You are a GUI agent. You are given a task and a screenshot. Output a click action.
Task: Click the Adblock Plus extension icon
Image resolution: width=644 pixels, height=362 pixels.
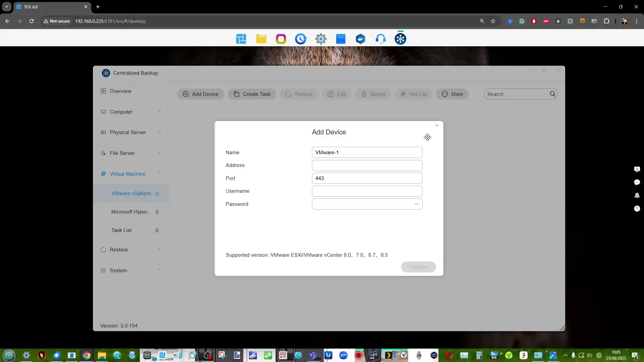pyautogui.click(x=546, y=21)
